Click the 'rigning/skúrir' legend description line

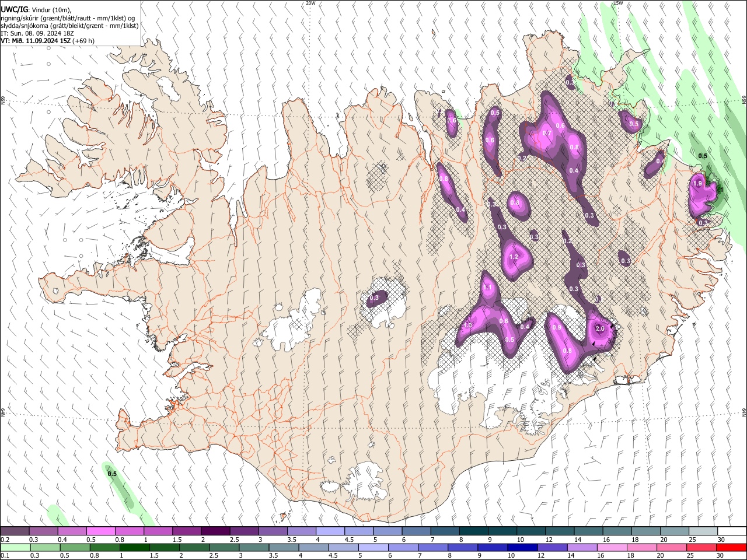click(68, 18)
